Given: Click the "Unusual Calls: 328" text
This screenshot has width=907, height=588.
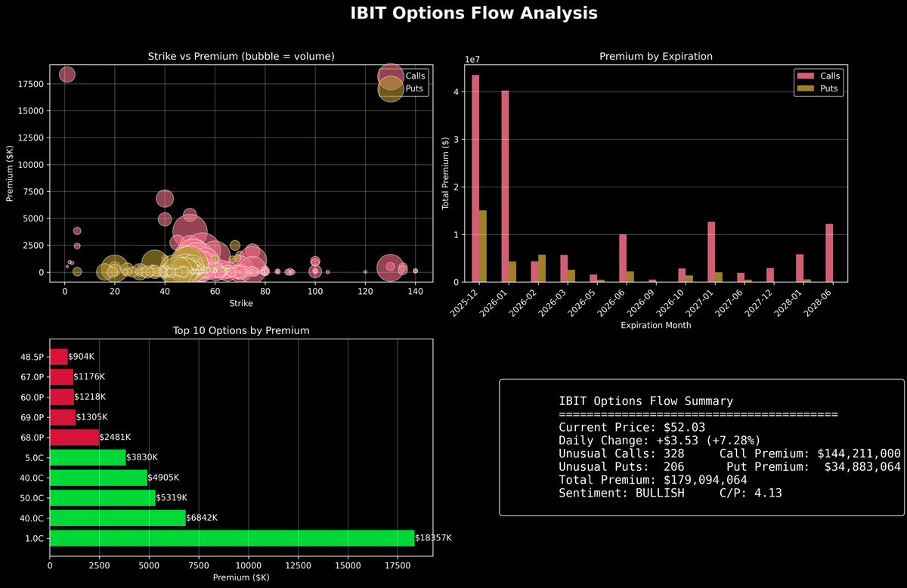Looking at the screenshot, I should [621, 453].
